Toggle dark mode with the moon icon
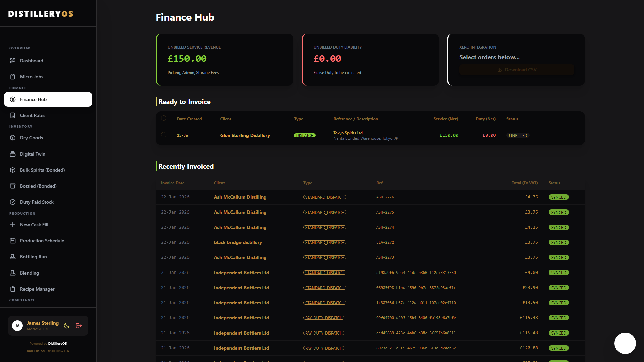 (67, 326)
